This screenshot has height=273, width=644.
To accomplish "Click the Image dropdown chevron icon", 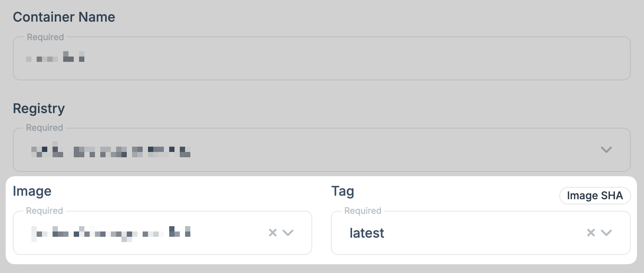I will pos(288,232).
